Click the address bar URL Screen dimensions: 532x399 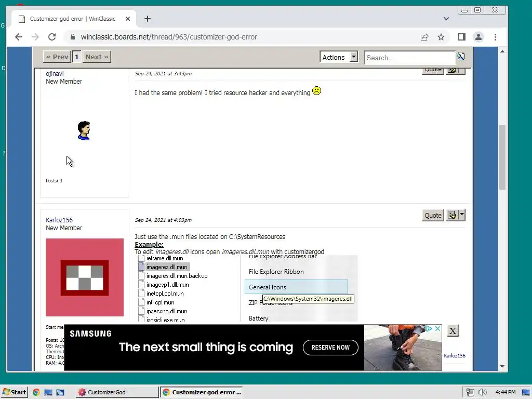[169, 37]
